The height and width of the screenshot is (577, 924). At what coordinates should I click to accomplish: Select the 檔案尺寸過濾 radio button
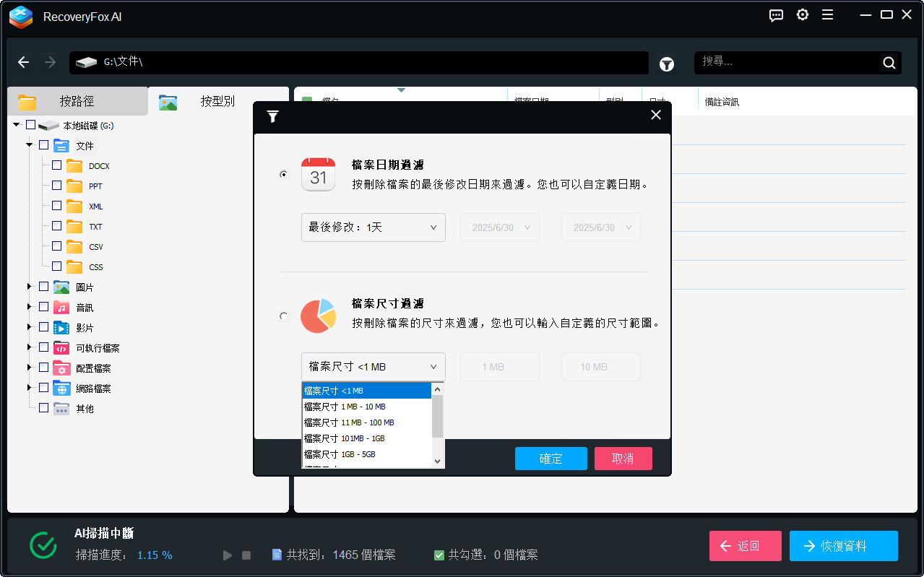tap(283, 316)
